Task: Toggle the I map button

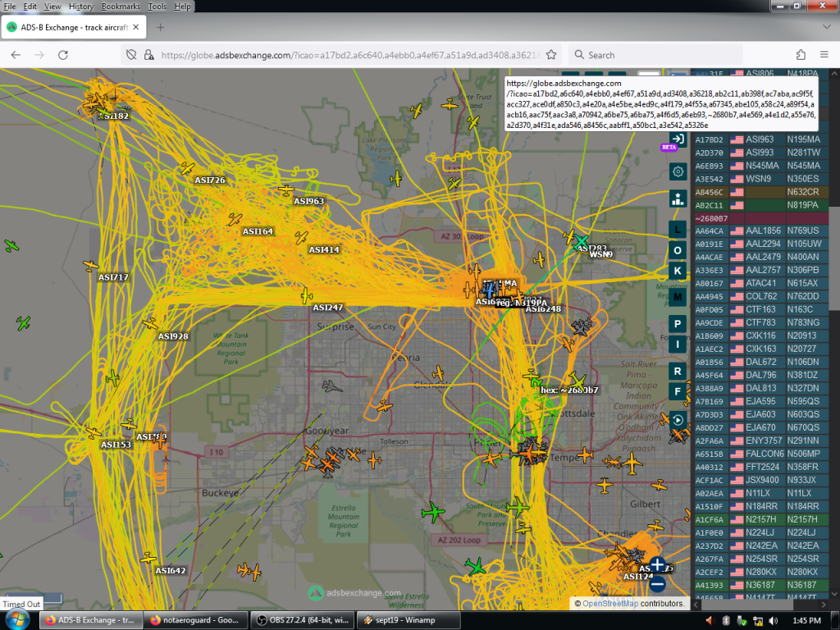Action: 678,345
